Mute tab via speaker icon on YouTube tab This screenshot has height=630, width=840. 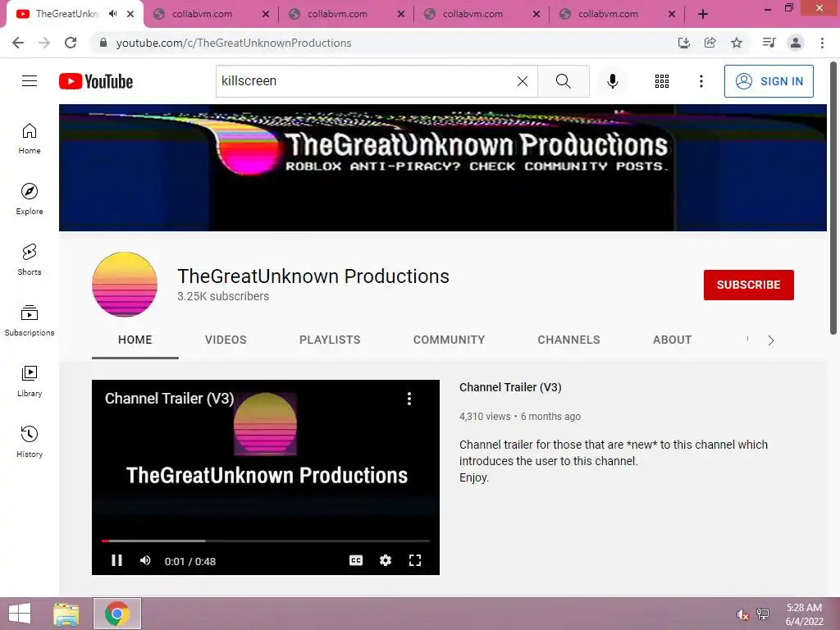pos(112,14)
